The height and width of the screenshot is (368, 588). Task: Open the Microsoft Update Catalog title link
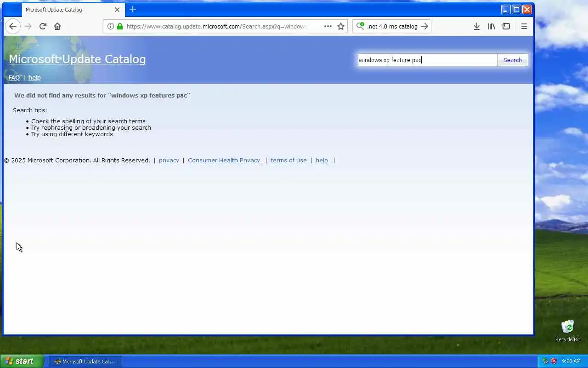77,59
